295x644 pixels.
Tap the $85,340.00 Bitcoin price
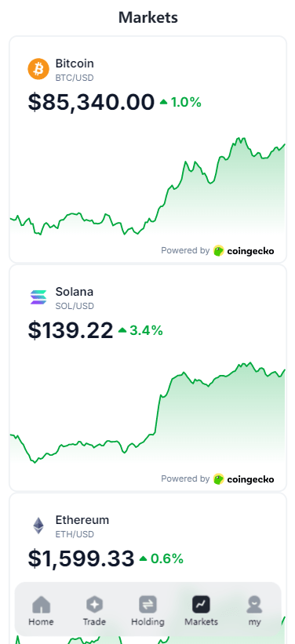click(x=91, y=102)
